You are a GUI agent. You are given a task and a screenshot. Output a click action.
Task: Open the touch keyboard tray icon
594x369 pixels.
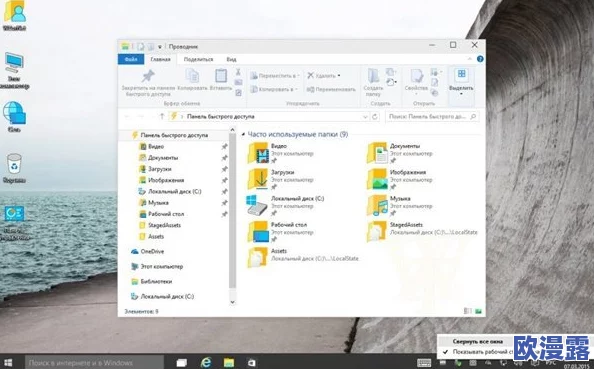[x=424, y=363]
